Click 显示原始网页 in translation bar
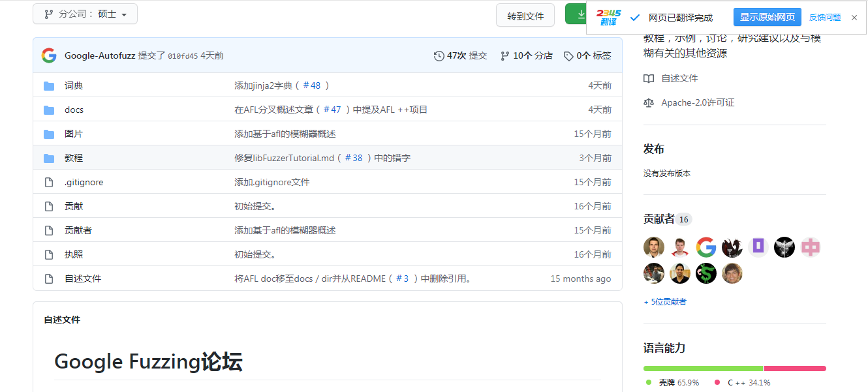868x392 pixels. pos(767,17)
